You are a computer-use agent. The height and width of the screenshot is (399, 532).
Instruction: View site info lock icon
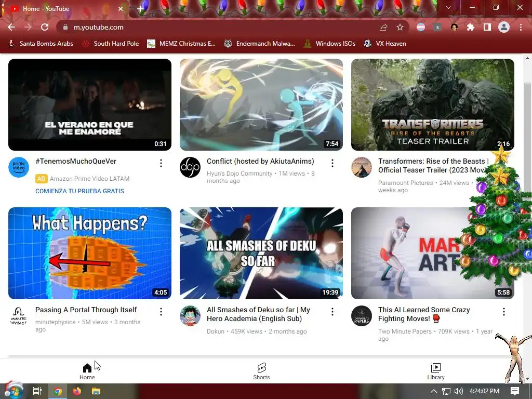click(x=65, y=27)
